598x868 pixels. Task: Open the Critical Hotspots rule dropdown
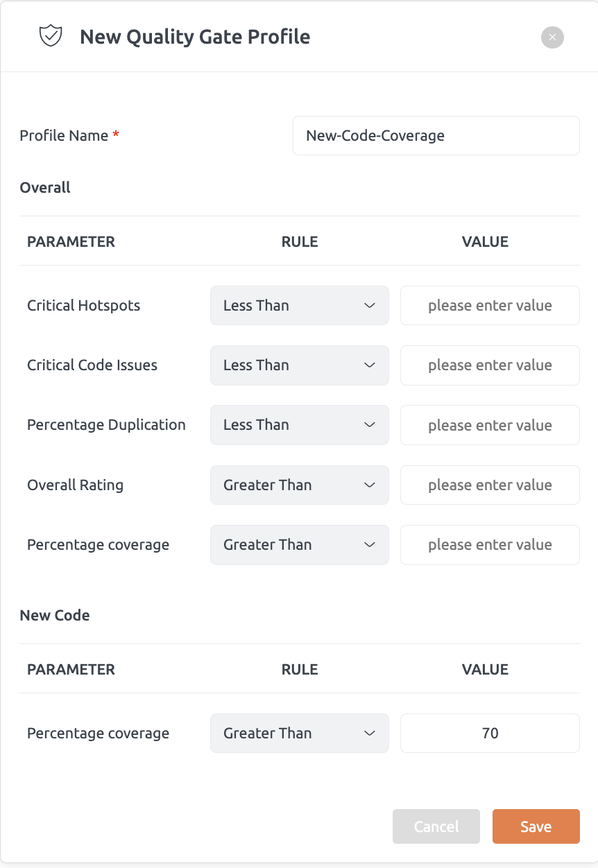click(300, 305)
